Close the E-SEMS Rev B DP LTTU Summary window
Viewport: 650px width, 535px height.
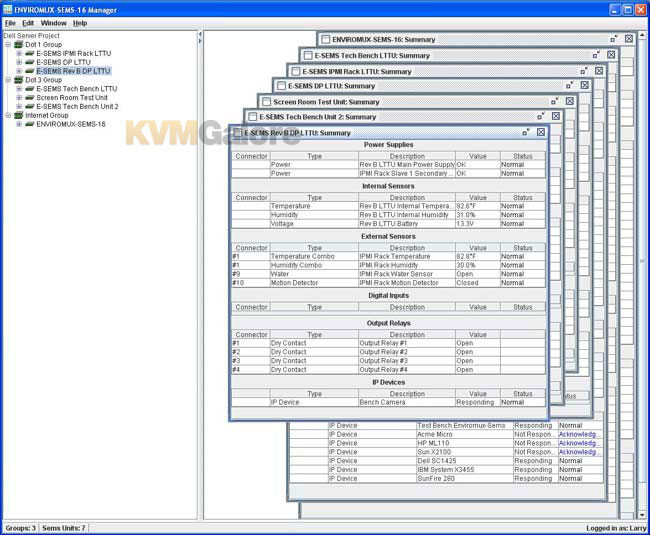click(541, 132)
